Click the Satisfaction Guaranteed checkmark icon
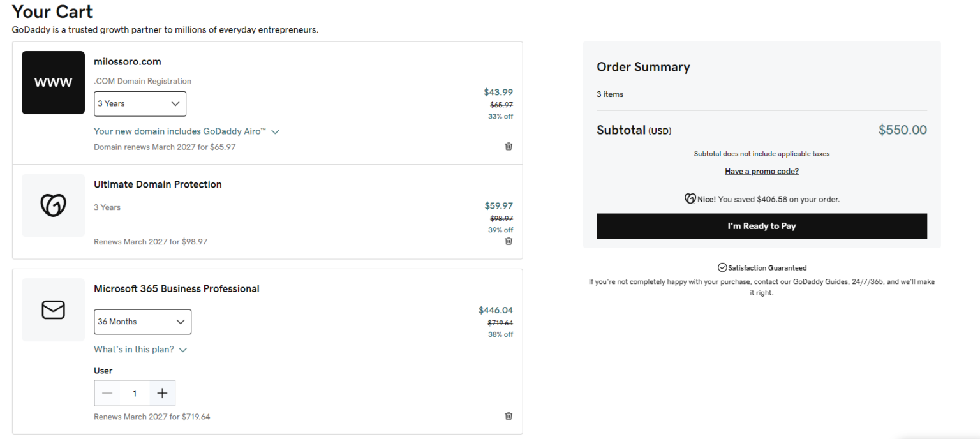The height and width of the screenshot is (439, 980). [722, 268]
